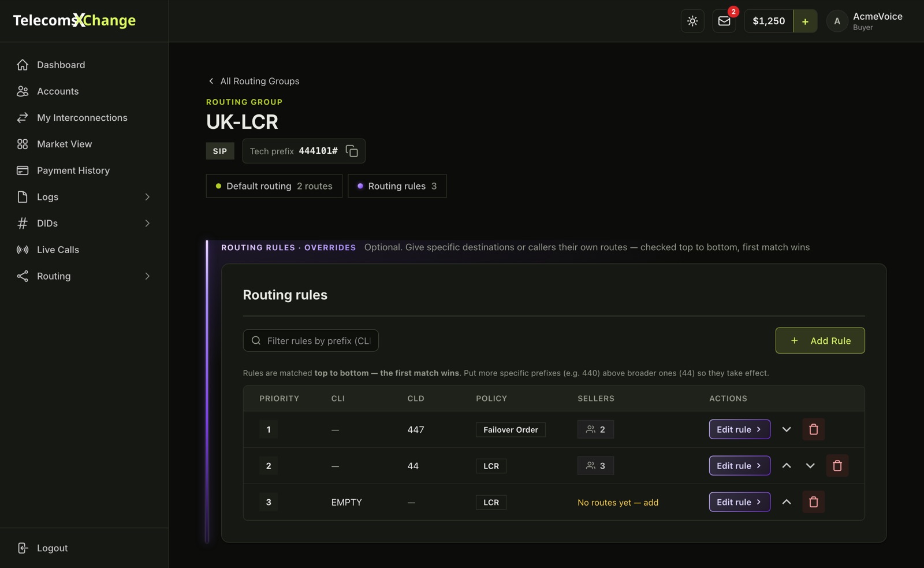Move the priority 1 rule down
Viewport: 924px width, 568px height.
(x=787, y=429)
